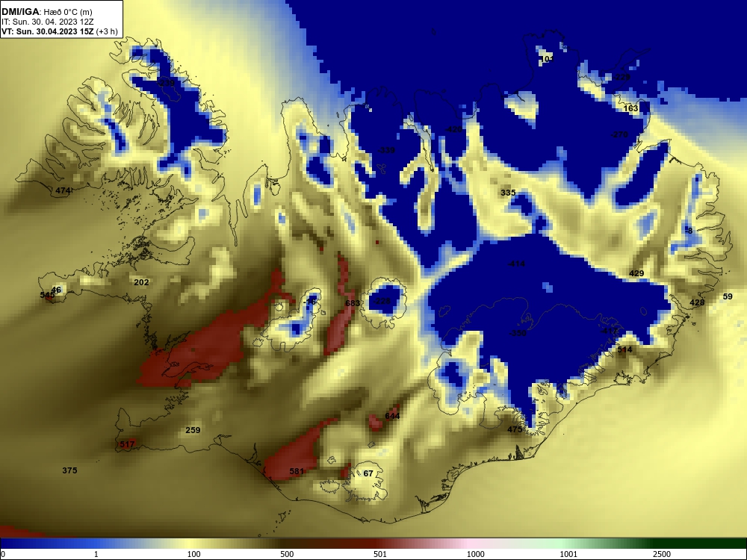Click the 500 label on the color scale
Viewport: 747px width, 560px height.
[x=287, y=554]
